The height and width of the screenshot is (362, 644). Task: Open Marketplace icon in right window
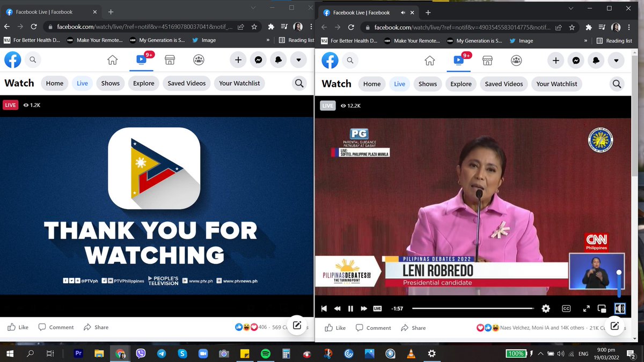(x=487, y=61)
